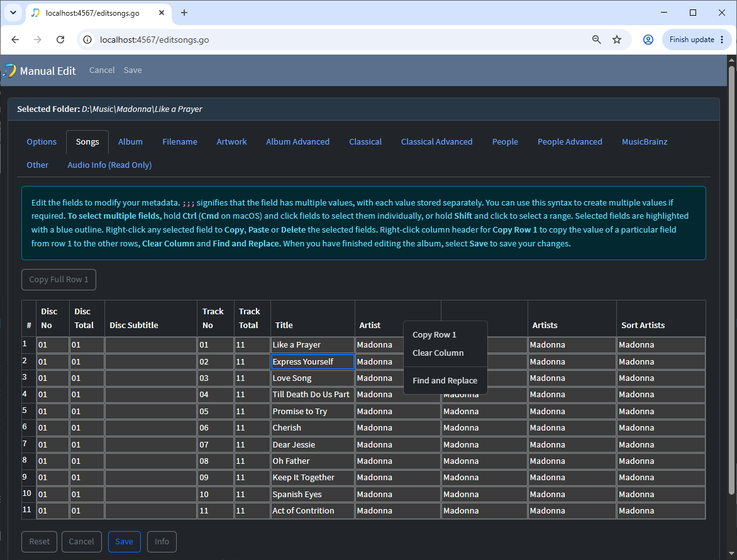Select the Songs tab
This screenshot has width=737, height=560.
pyautogui.click(x=87, y=142)
